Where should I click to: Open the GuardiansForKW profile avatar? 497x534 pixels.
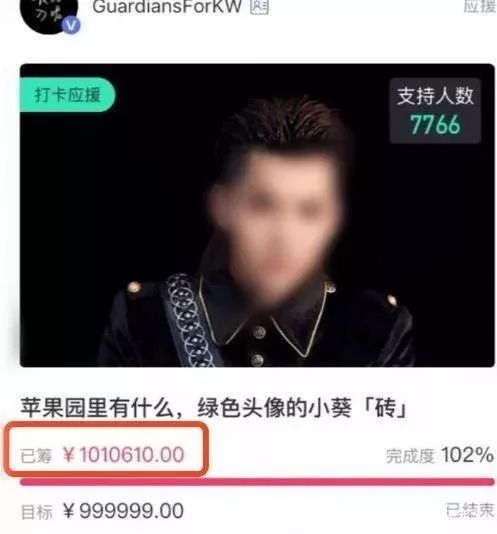click(x=49, y=14)
